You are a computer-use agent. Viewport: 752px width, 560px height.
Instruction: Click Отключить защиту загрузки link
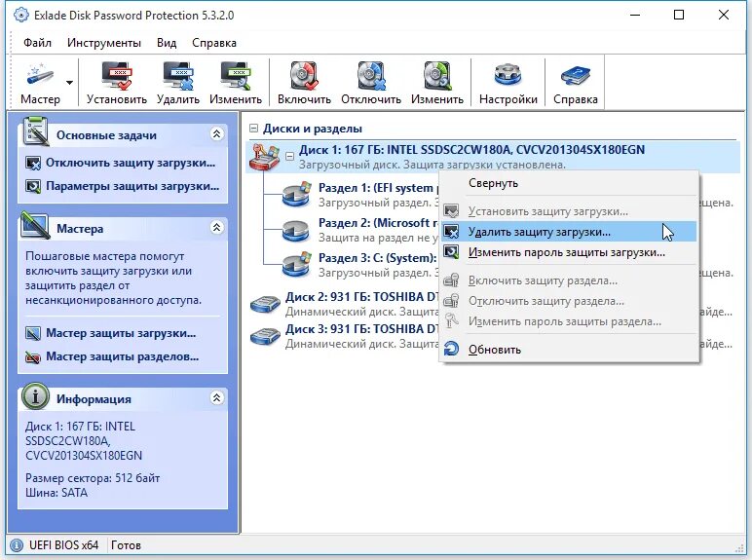(x=131, y=163)
